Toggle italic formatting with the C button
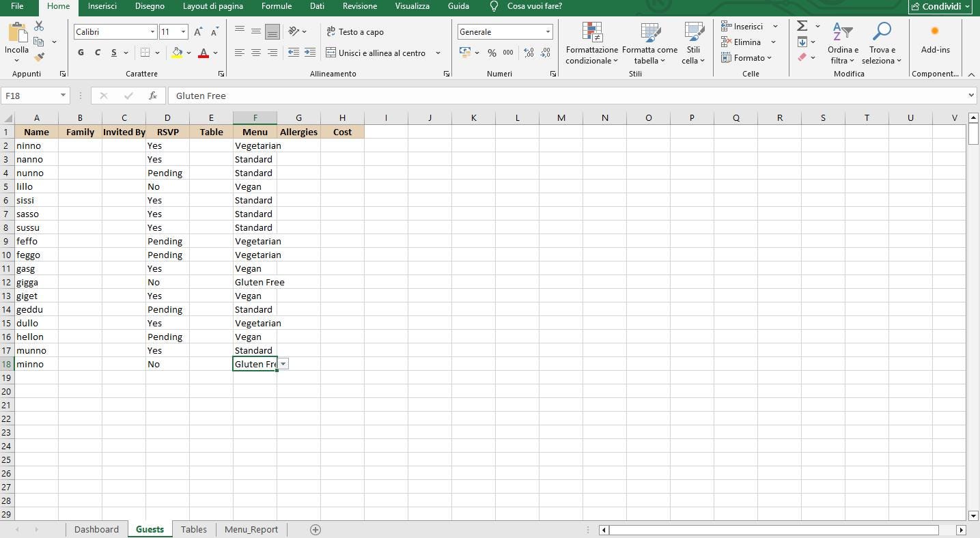Screen dimensions: 980x538 pyautogui.click(x=97, y=53)
